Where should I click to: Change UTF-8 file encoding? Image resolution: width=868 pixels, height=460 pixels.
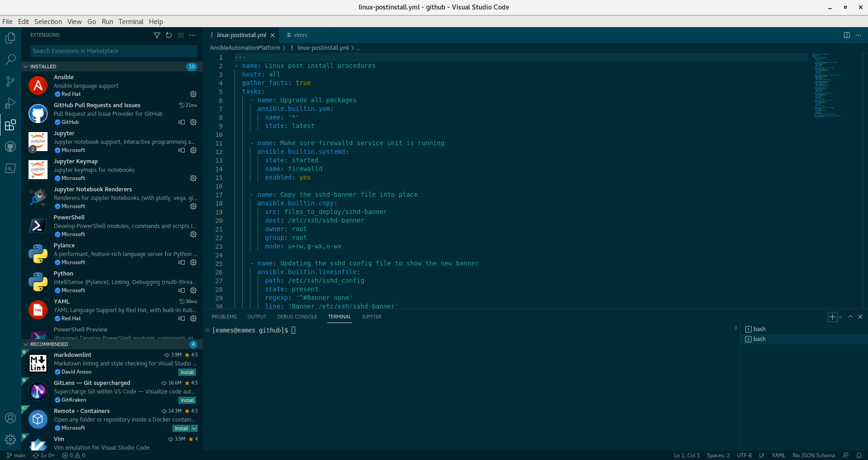coord(744,455)
